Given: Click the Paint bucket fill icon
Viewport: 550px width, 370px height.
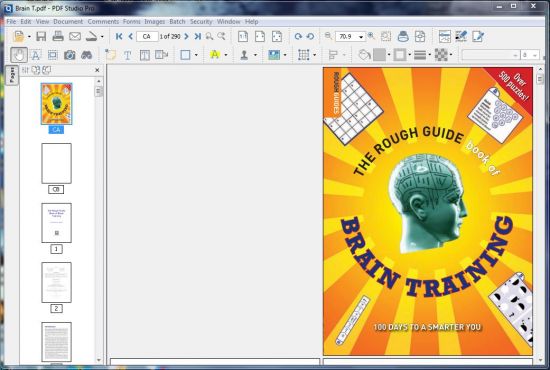Looking at the screenshot, I should [364, 55].
